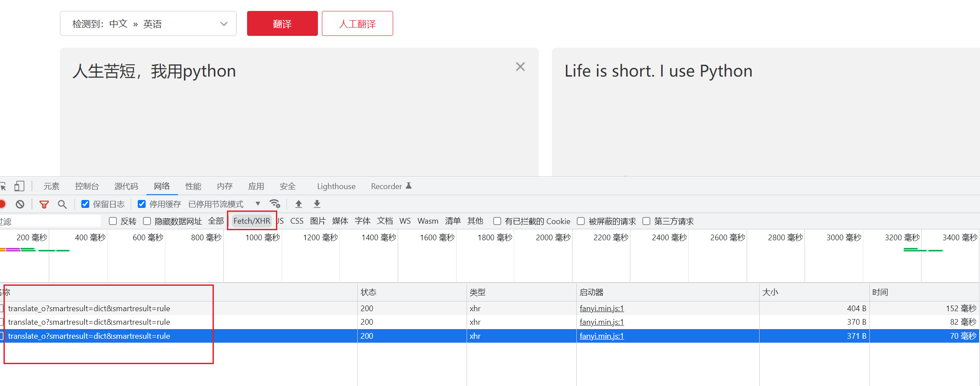Image resolution: width=980 pixels, height=386 pixels.
Task: Toggle the red filter funnel icon
Action: 44,204
